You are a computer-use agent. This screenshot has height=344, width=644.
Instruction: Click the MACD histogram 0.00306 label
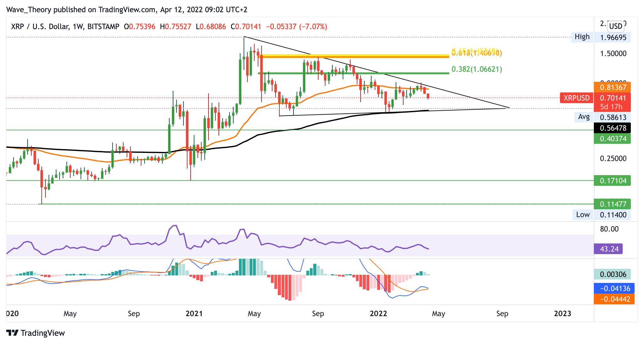613,274
